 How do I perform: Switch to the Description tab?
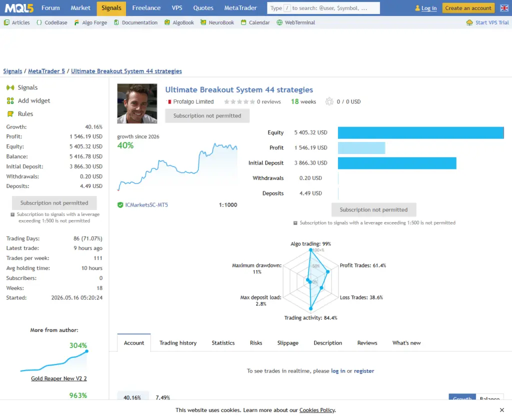coord(328,343)
